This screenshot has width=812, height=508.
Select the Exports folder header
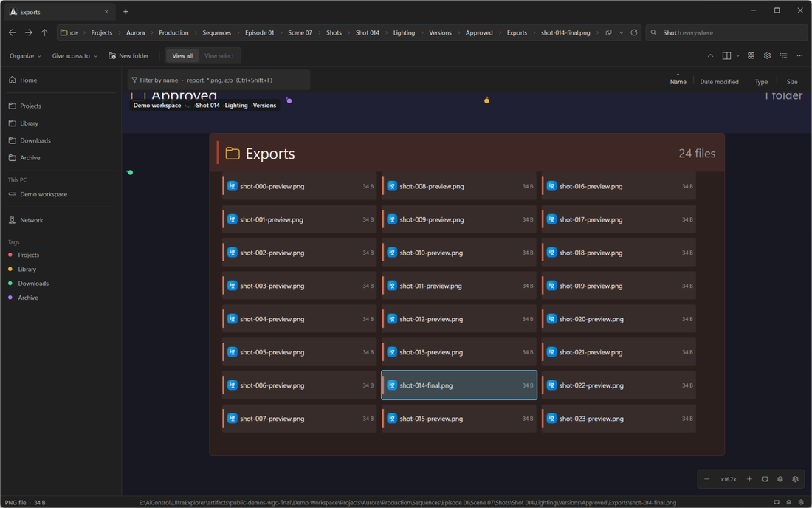pos(467,154)
